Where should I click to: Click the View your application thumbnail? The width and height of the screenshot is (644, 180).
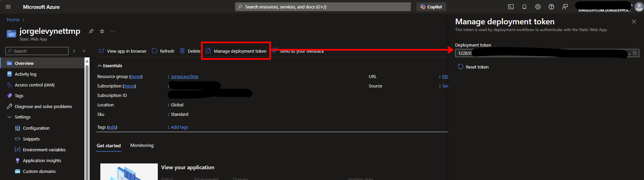pos(129,172)
